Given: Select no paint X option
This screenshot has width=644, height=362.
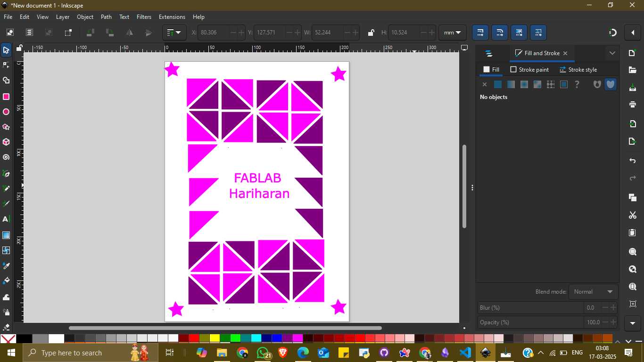Looking at the screenshot, I should (485, 85).
